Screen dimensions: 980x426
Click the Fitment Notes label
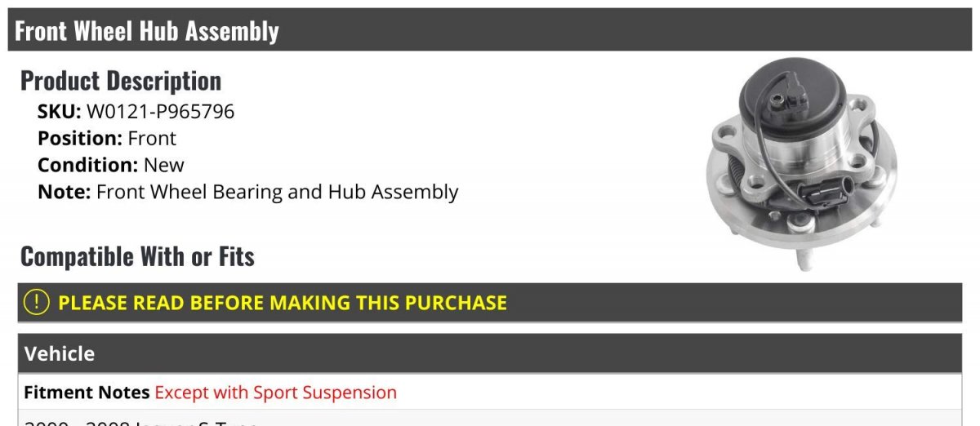click(87, 393)
